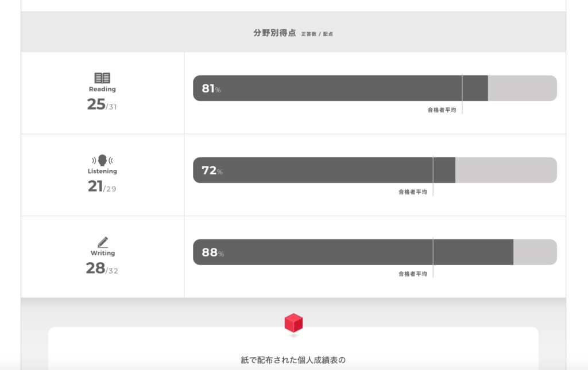The image size is (588, 370).
Task: Click the 合格者平均 label under Reading bar
Action: pyautogui.click(x=442, y=110)
